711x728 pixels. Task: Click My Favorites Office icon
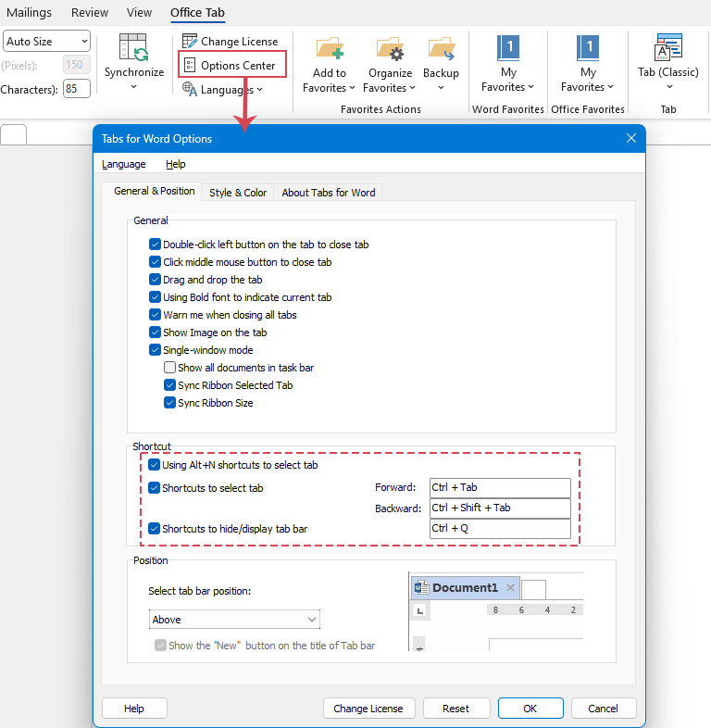click(588, 49)
